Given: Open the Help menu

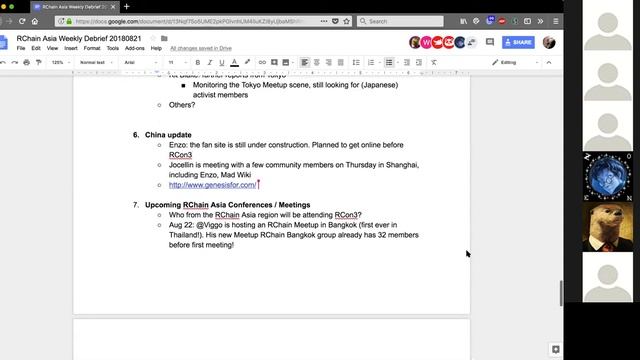Looking at the screenshot, I should pyautogui.click(x=156, y=48).
